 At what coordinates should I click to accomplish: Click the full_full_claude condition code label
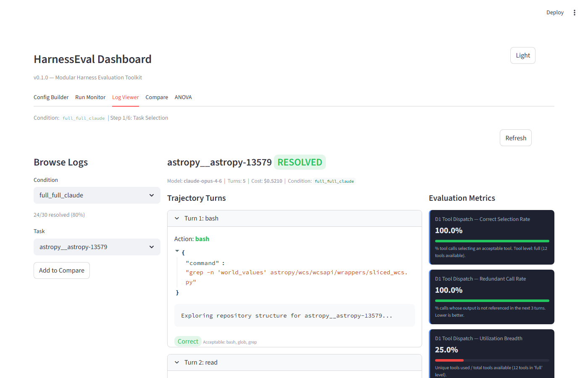click(334, 181)
